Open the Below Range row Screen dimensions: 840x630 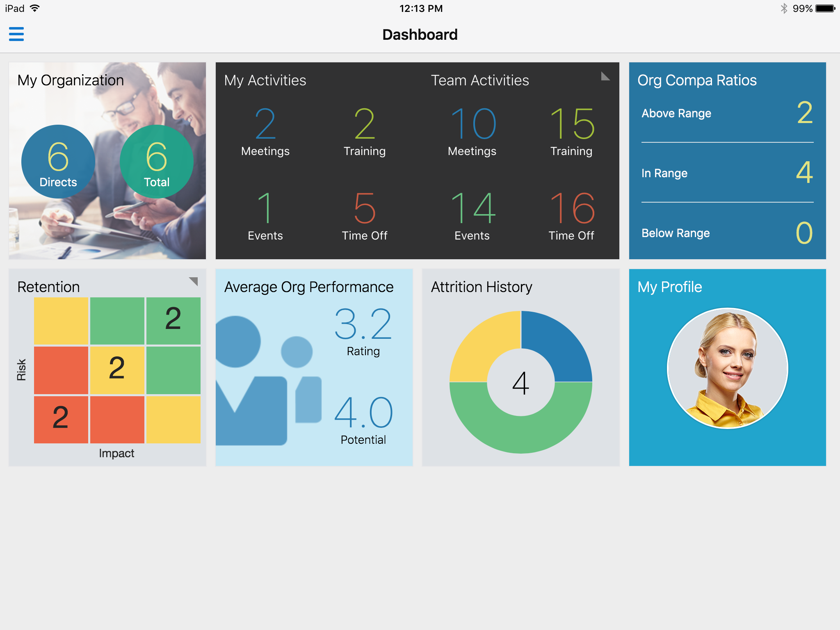727,233
